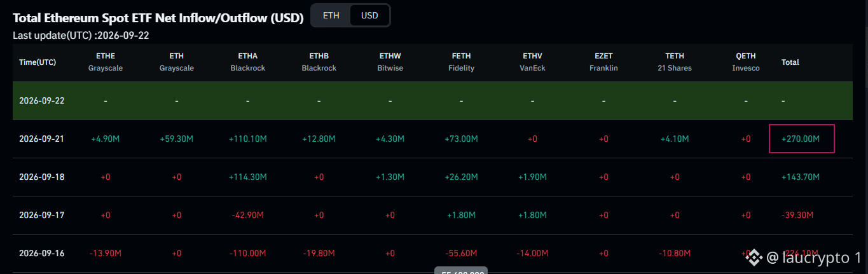The width and height of the screenshot is (868, 274).
Task: Click the +73.00M Fidelity inflow value
Action: 462,139
